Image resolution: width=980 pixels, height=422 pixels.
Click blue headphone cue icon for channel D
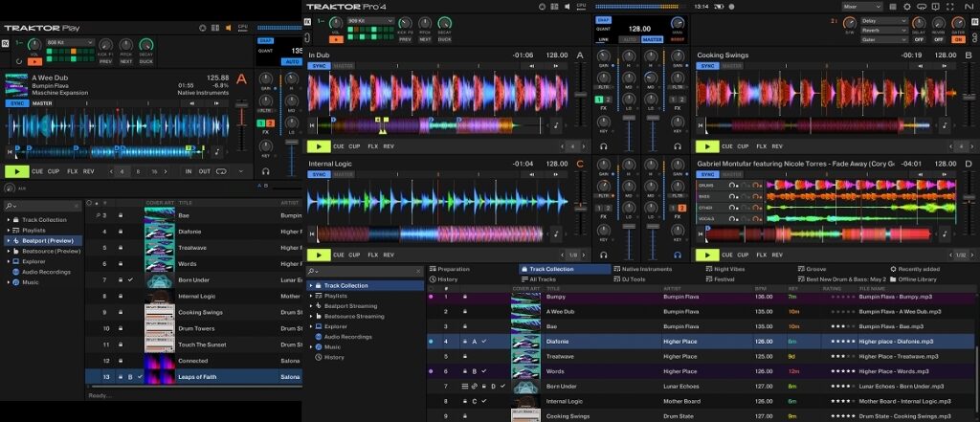[677, 255]
